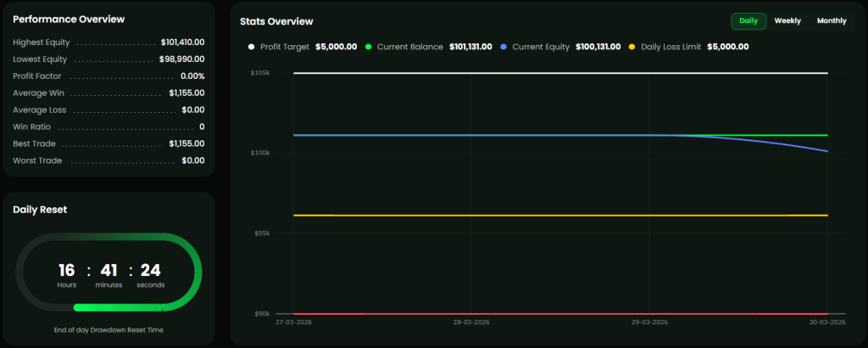Click the Profit Target legend label
Viewport: 868px width, 348px height.
(x=284, y=48)
